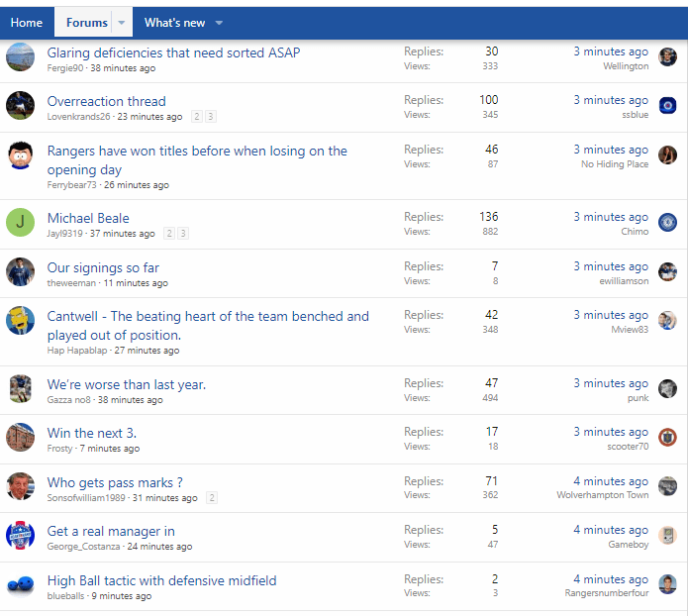Open George_Costanza's badge avatar
The image size is (688, 616).
pyautogui.click(x=20, y=535)
